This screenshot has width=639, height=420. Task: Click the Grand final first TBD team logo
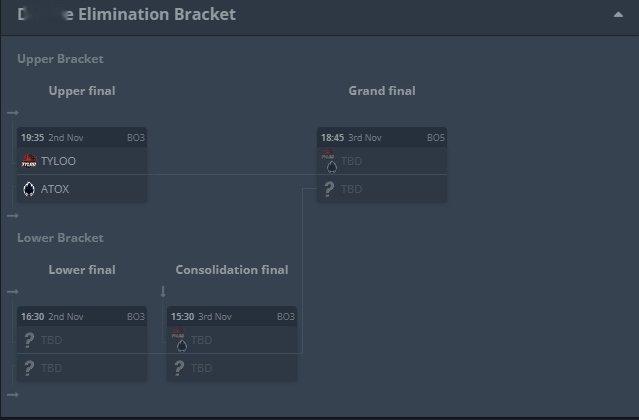click(x=329, y=161)
